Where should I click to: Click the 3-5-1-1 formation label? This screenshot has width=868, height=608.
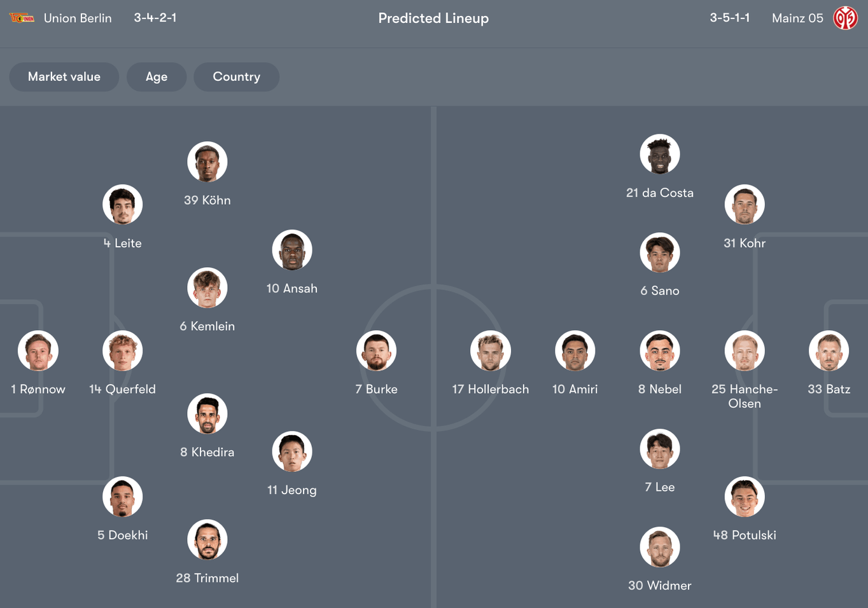click(x=729, y=18)
